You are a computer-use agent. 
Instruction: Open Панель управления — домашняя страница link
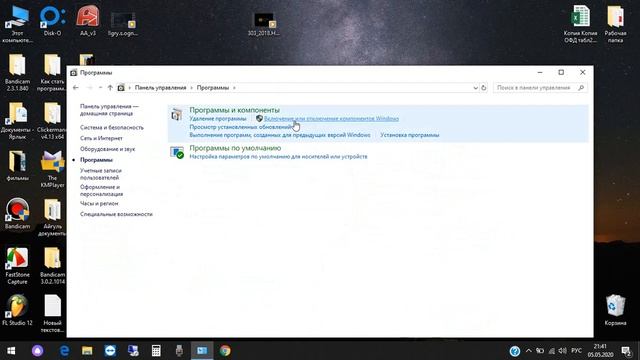click(x=109, y=110)
